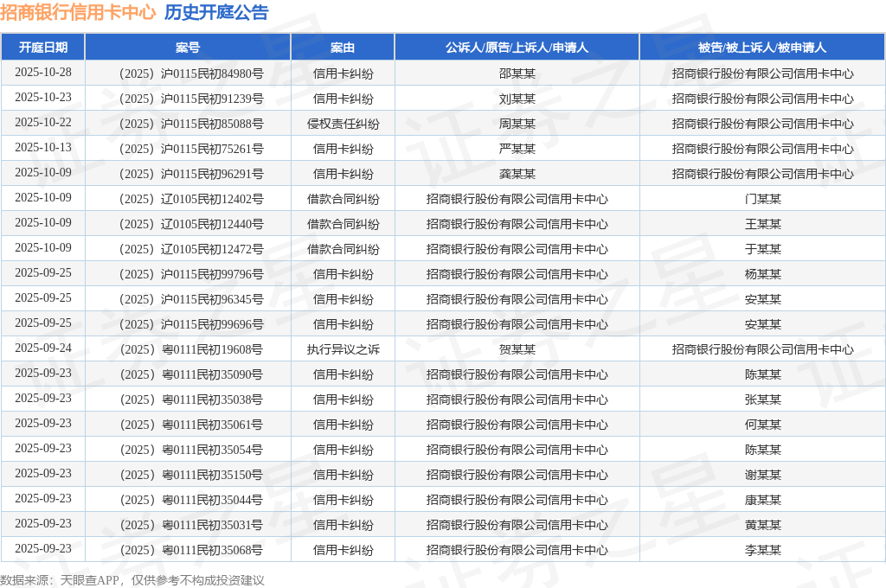Click case number 沪0115民初85088号

[x=191, y=124]
